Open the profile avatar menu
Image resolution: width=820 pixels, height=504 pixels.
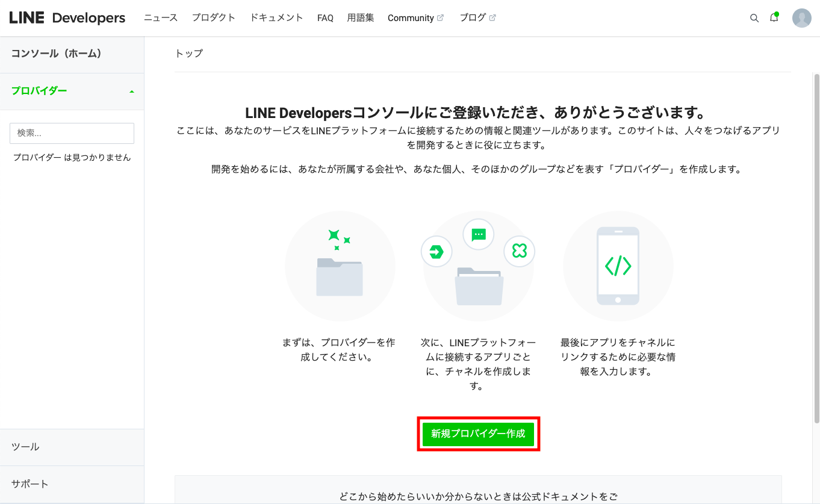[x=801, y=17]
